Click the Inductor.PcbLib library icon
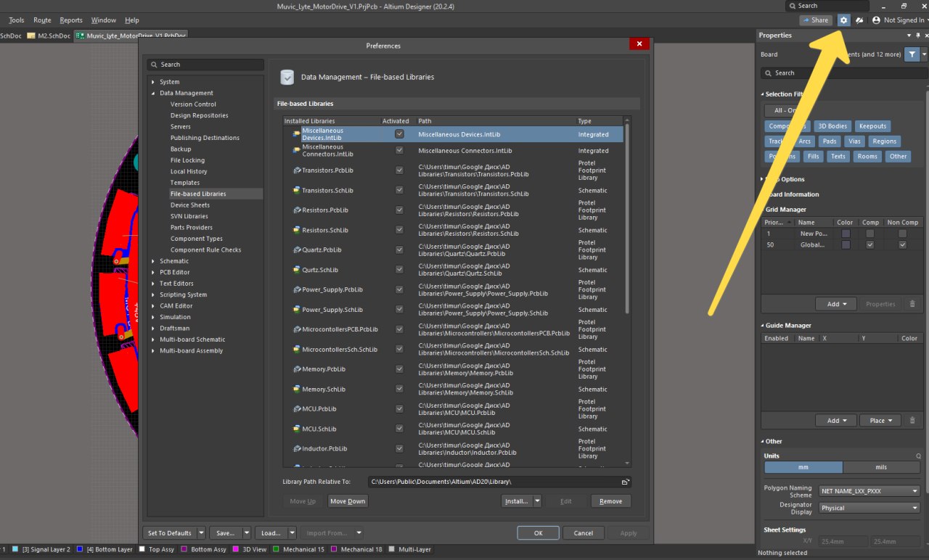The height and width of the screenshot is (560, 929). [x=296, y=448]
